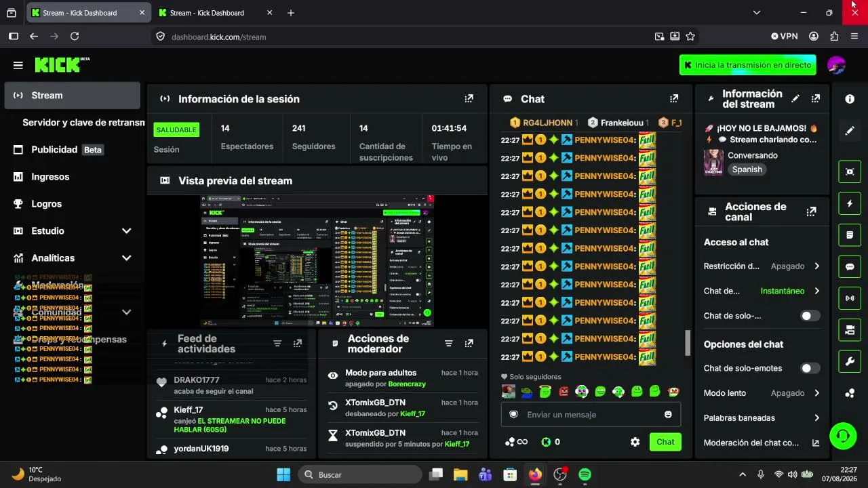Screen dimensions: 868x488
Task: Open chat settings gear icon
Action: pos(635,442)
